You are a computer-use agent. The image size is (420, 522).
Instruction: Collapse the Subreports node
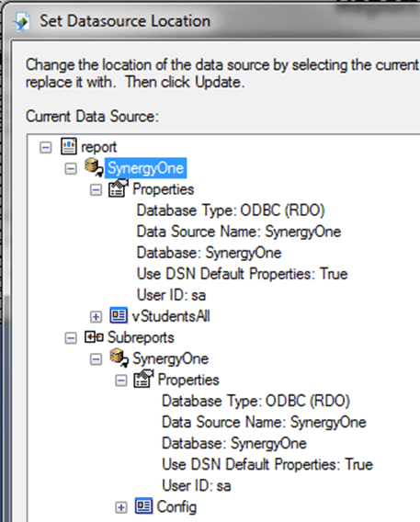point(71,338)
